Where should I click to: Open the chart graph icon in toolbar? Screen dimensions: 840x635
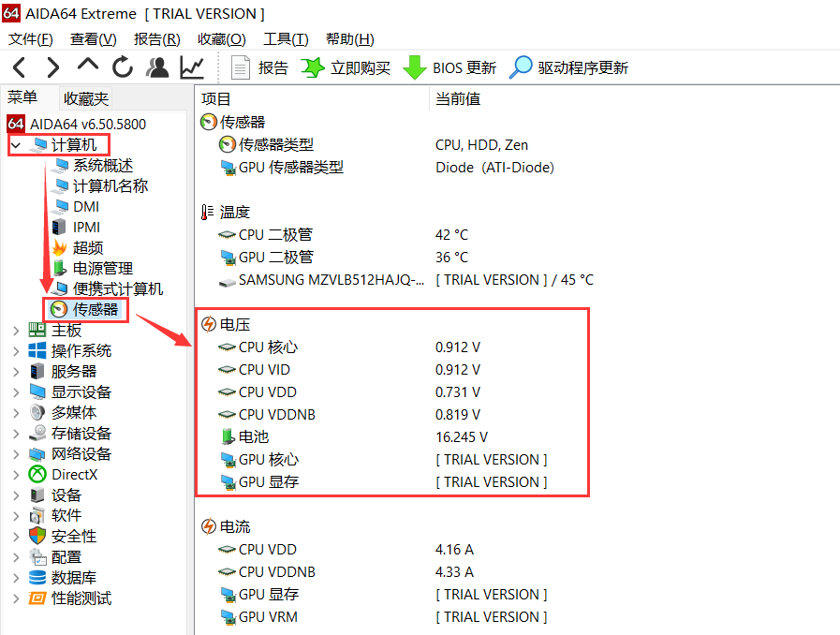coord(192,66)
